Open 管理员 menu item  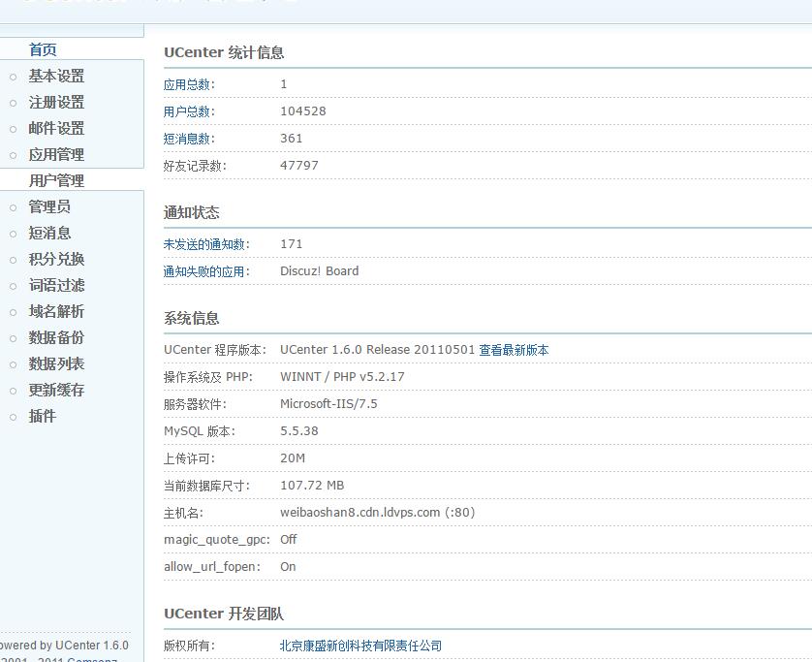coord(49,206)
